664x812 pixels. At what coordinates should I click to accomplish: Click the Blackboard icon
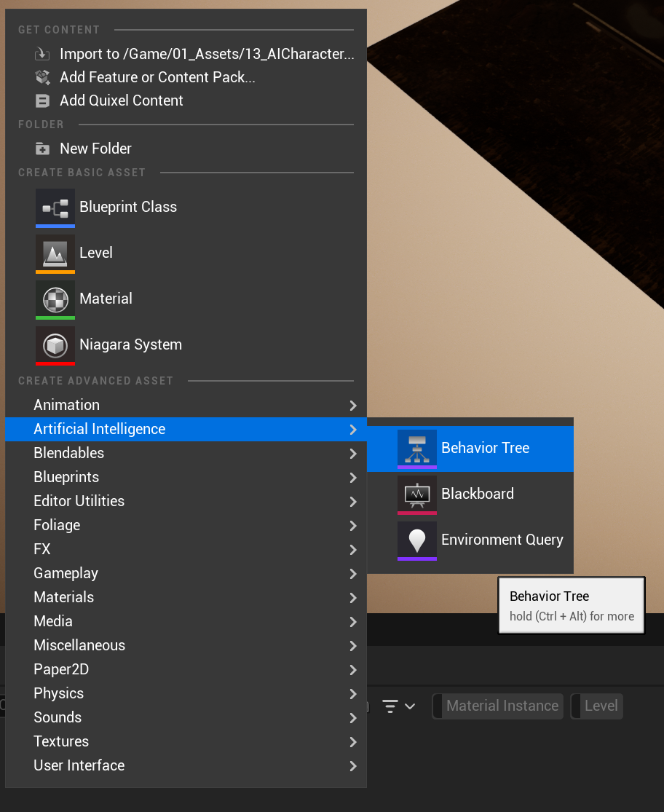click(416, 494)
